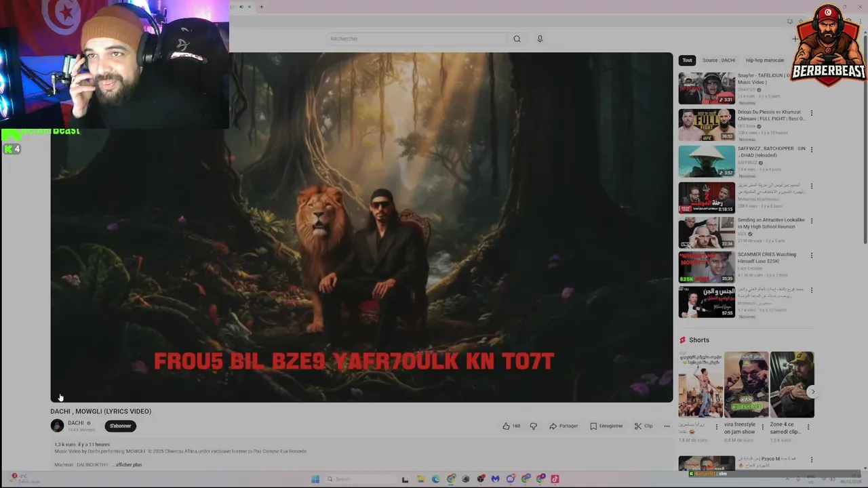Viewport: 868px width, 488px height.
Task: Open Windows Start menu
Action: click(315, 479)
